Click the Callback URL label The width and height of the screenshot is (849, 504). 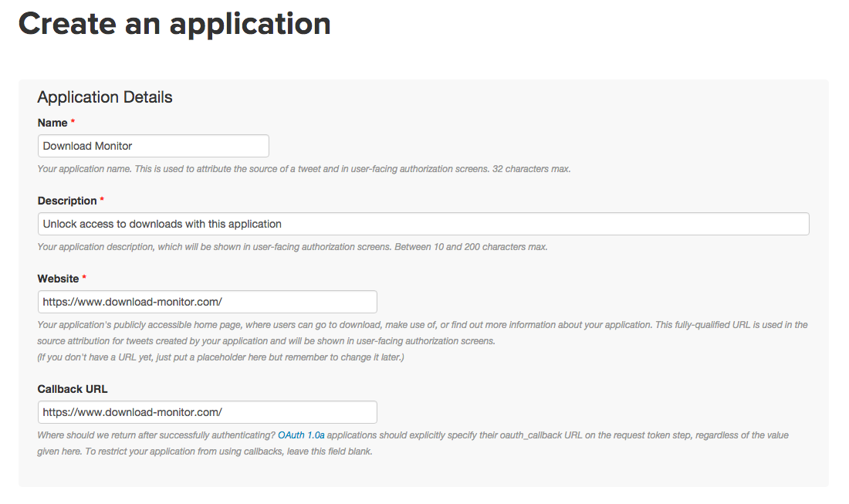(x=72, y=389)
